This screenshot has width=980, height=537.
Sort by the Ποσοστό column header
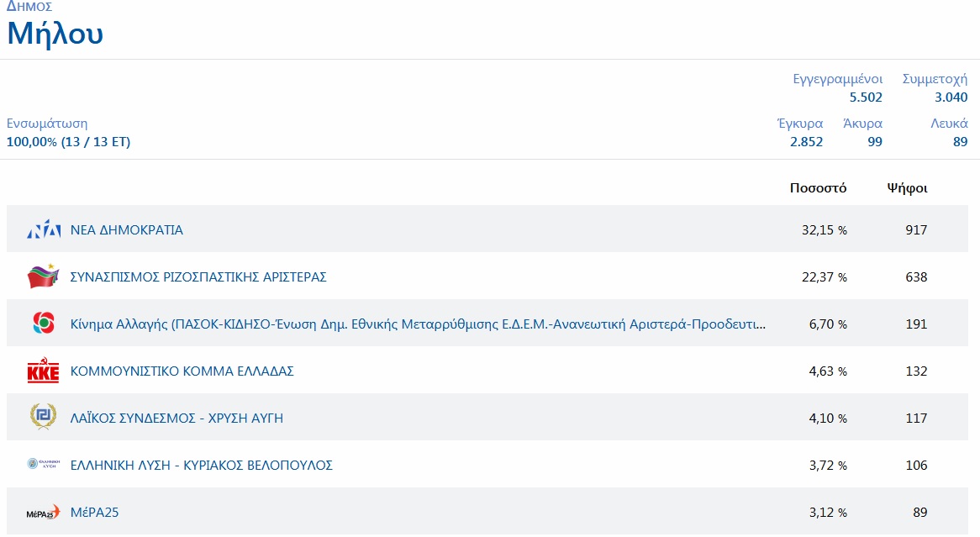(x=818, y=187)
